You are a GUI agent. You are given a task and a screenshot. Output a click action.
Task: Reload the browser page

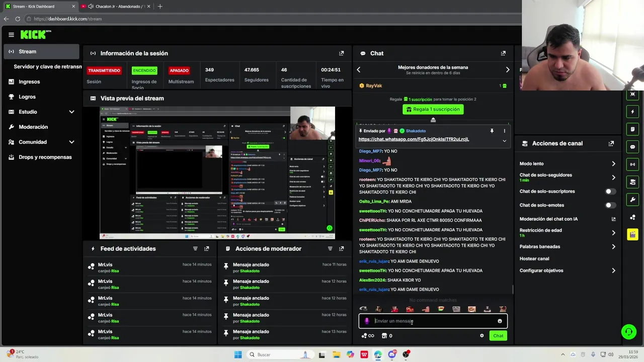[x=18, y=19]
